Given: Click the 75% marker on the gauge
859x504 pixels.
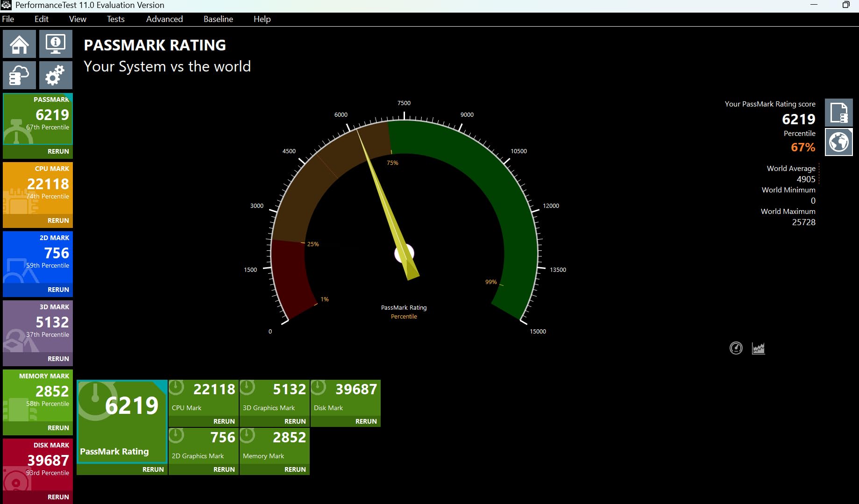Looking at the screenshot, I should [x=392, y=163].
